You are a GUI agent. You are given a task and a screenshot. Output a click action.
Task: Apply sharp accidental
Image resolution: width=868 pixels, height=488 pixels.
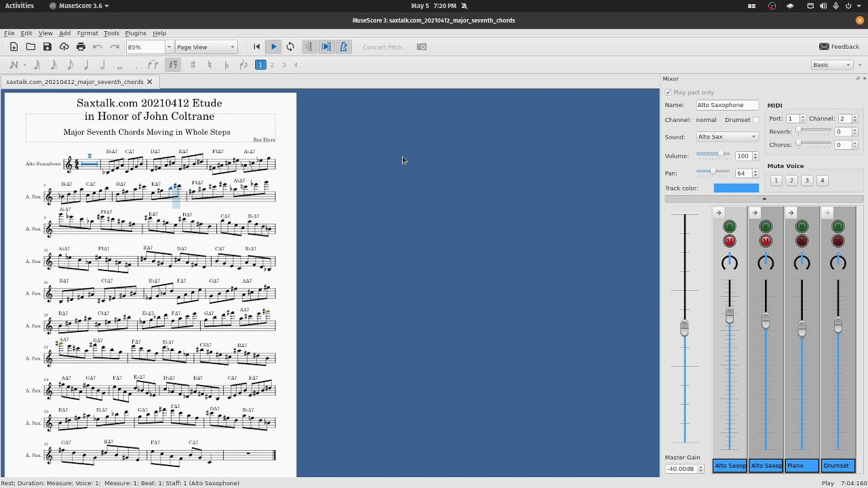click(193, 65)
